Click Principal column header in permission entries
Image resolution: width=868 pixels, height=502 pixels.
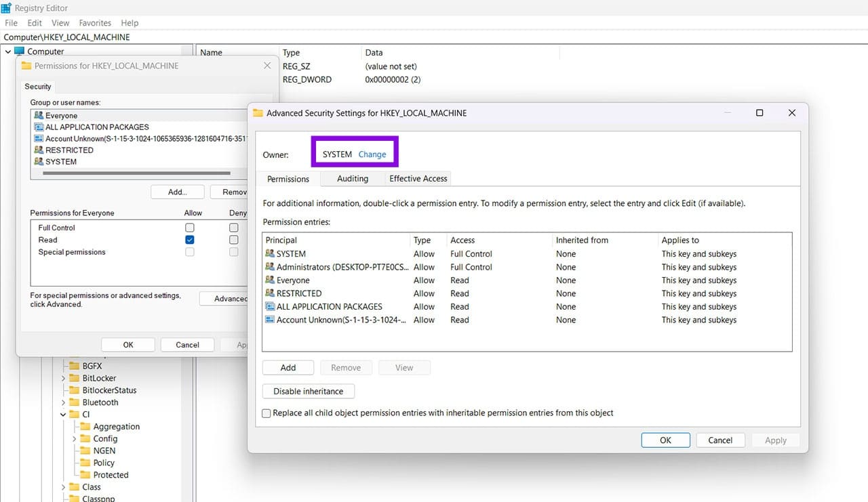click(336, 240)
